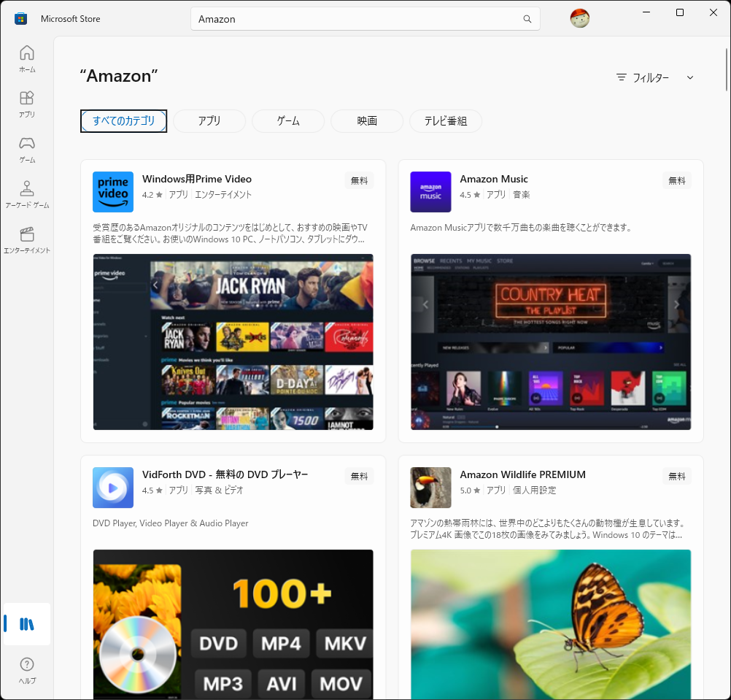The image size is (731, 700).
Task: Click the 音楽 category label on Amazon Music
Action: (x=521, y=195)
